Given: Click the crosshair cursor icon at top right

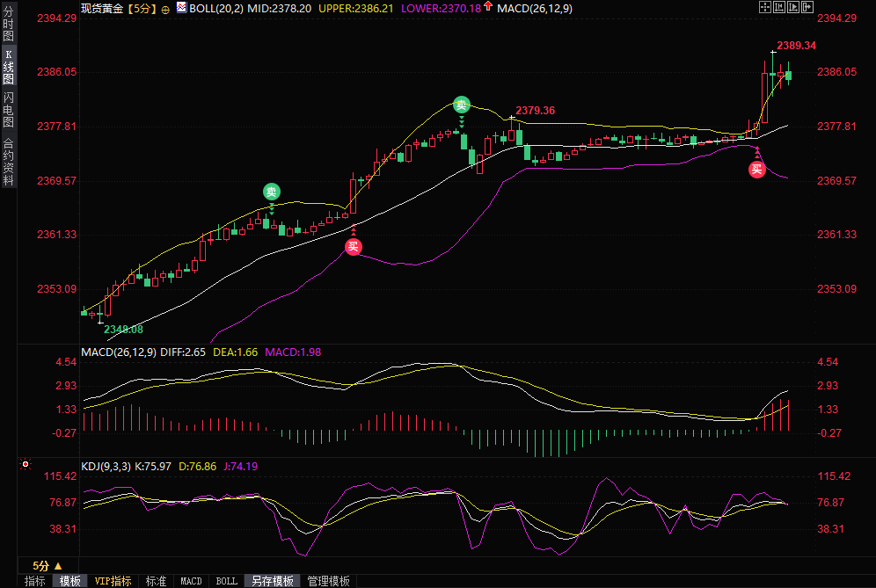Looking at the screenshot, I should 765,7.
